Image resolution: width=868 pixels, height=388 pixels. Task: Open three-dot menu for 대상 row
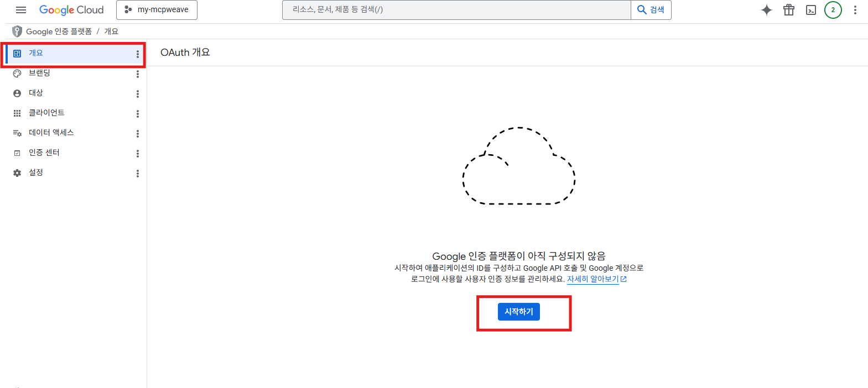pyautogui.click(x=138, y=94)
